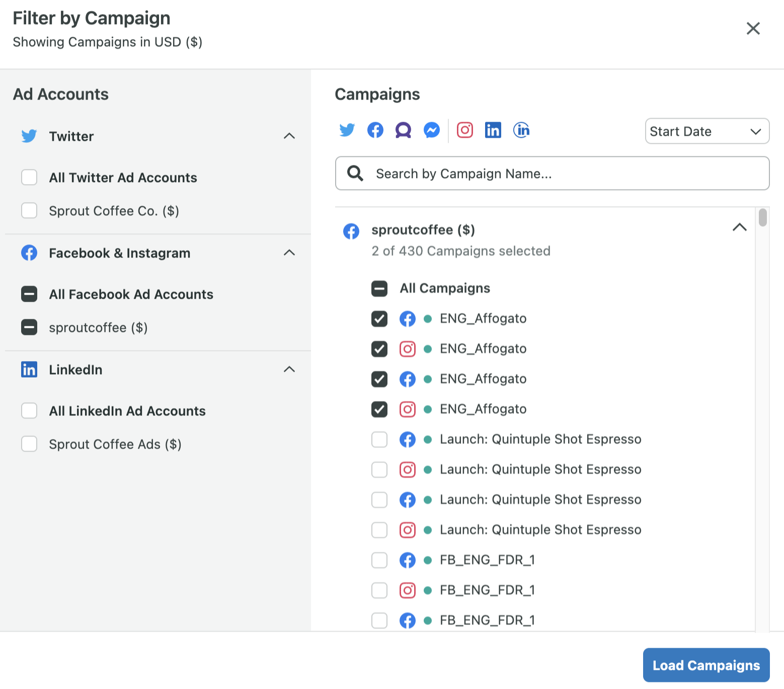Viewport: 784px width, 689px height.
Task: Click the Facebook icon beside Facebook & Instagram
Action: pyautogui.click(x=29, y=253)
